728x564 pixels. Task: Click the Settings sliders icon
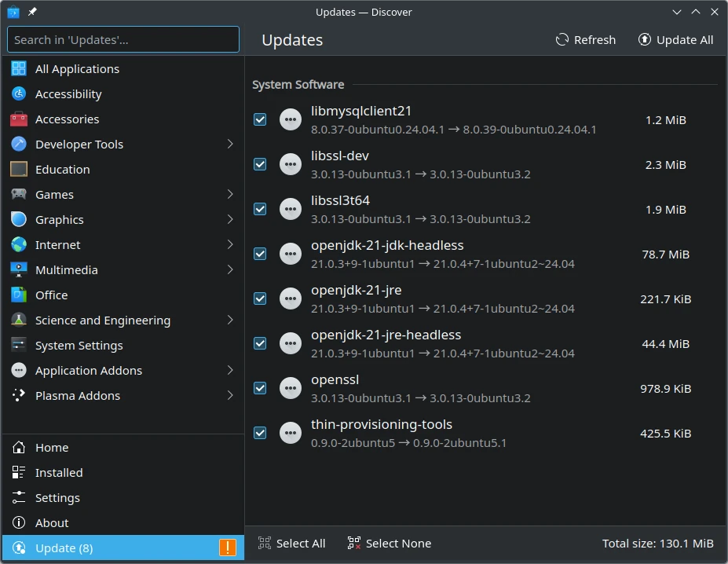(19, 497)
